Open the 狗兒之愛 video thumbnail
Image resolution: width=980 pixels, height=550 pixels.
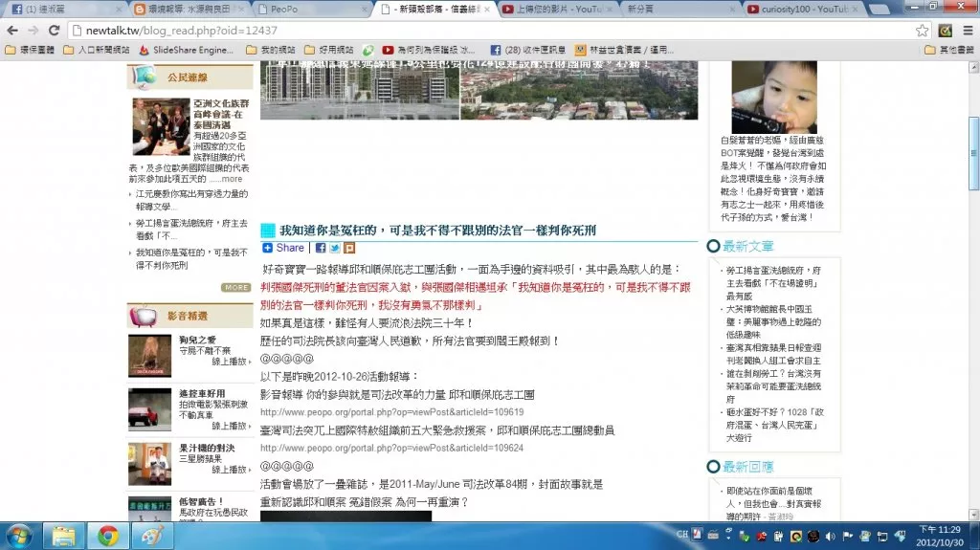149,356
